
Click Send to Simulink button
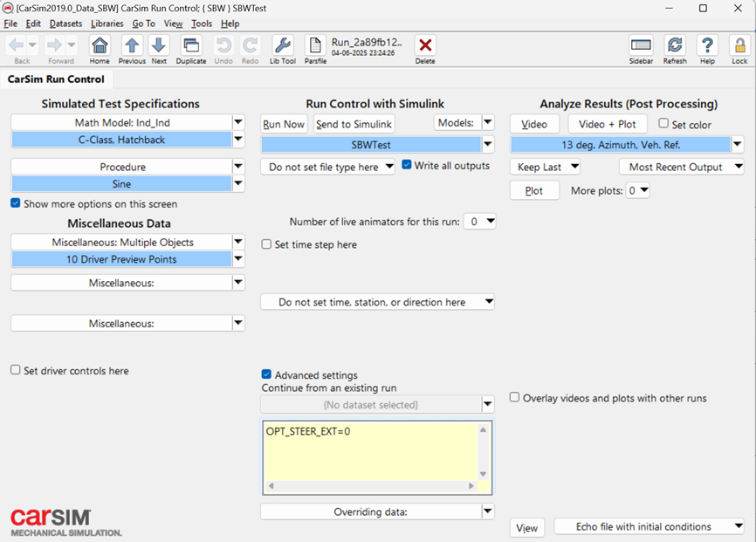coord(354,124)
